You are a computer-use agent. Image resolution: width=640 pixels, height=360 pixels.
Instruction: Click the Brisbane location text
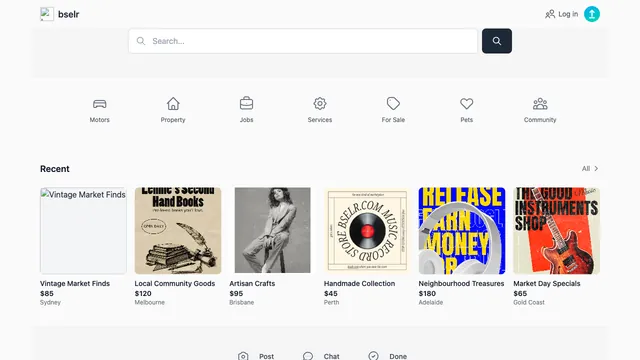point(242,302)
